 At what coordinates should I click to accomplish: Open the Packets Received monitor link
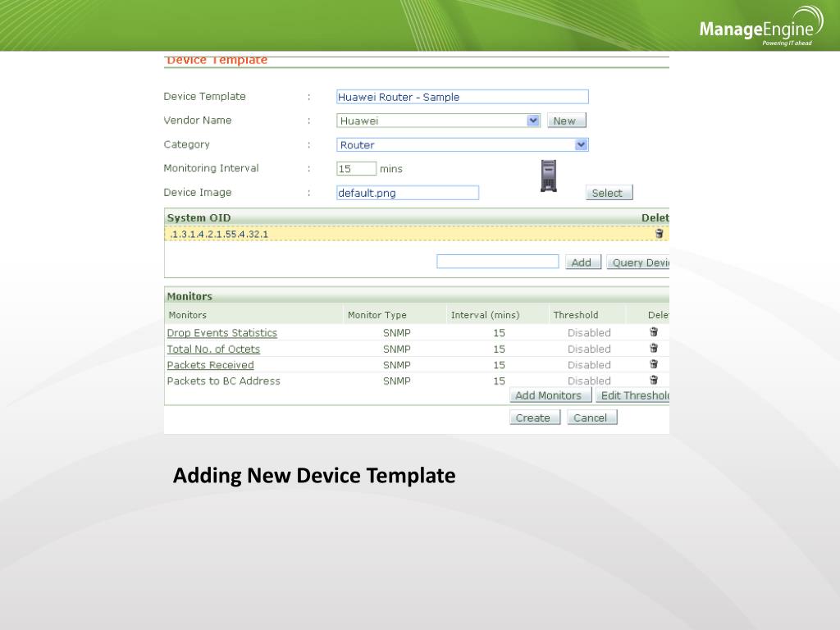tap(210, 365)
